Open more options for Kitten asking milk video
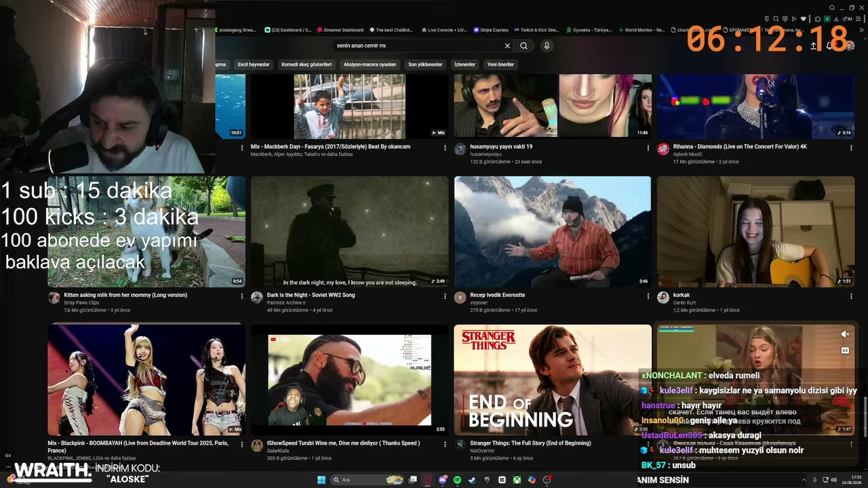The width and height of the screenshot is (868, 488). [241, 296]
